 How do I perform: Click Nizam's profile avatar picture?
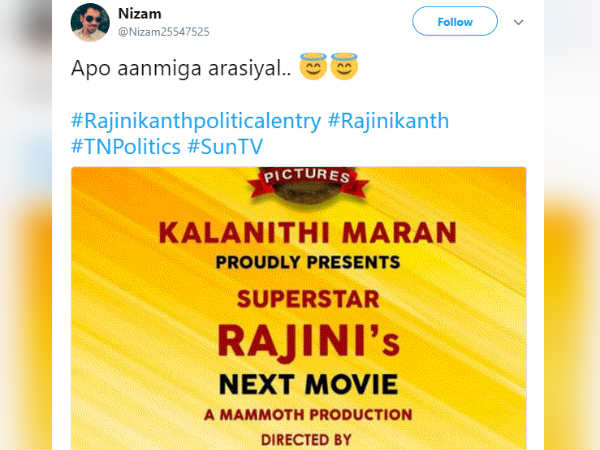click(x=90, y=22)
